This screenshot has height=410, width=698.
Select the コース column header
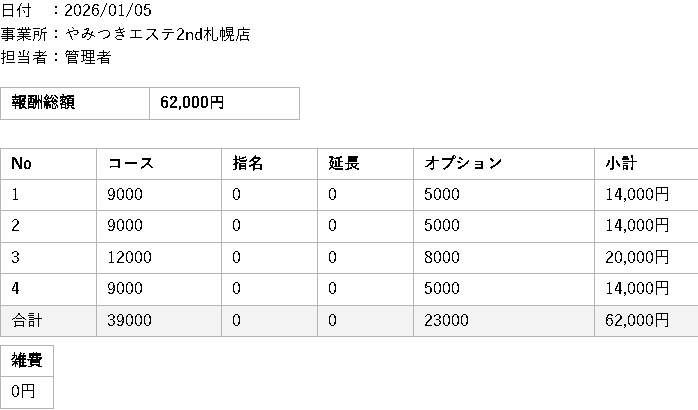coord(130,163)
